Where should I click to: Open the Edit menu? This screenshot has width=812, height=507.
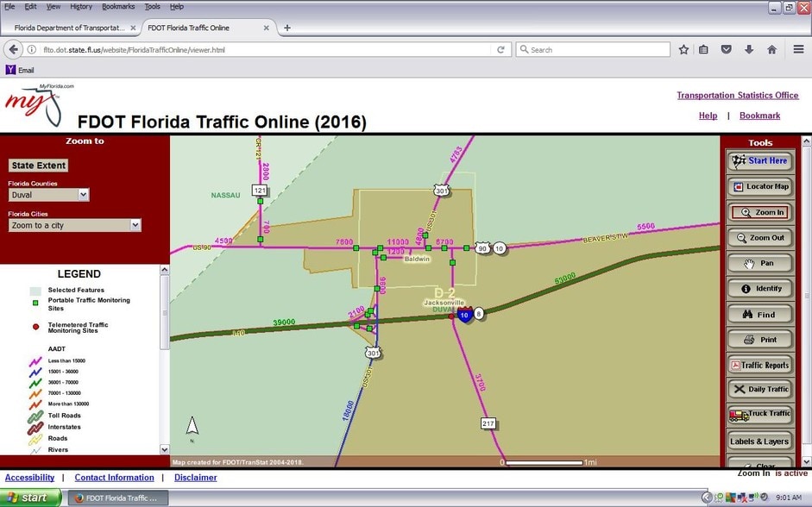point(30,7)
